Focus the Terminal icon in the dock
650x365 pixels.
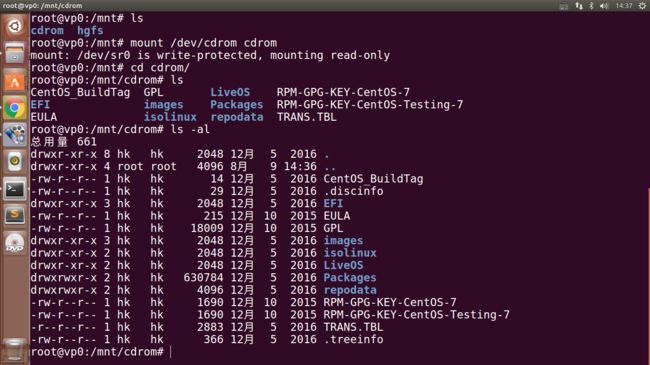tap(15, 189)
